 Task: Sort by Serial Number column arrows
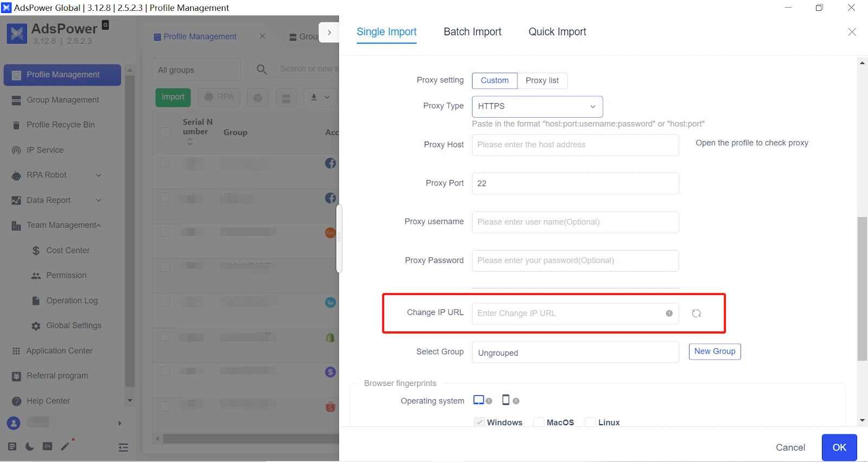pos(190,142)
